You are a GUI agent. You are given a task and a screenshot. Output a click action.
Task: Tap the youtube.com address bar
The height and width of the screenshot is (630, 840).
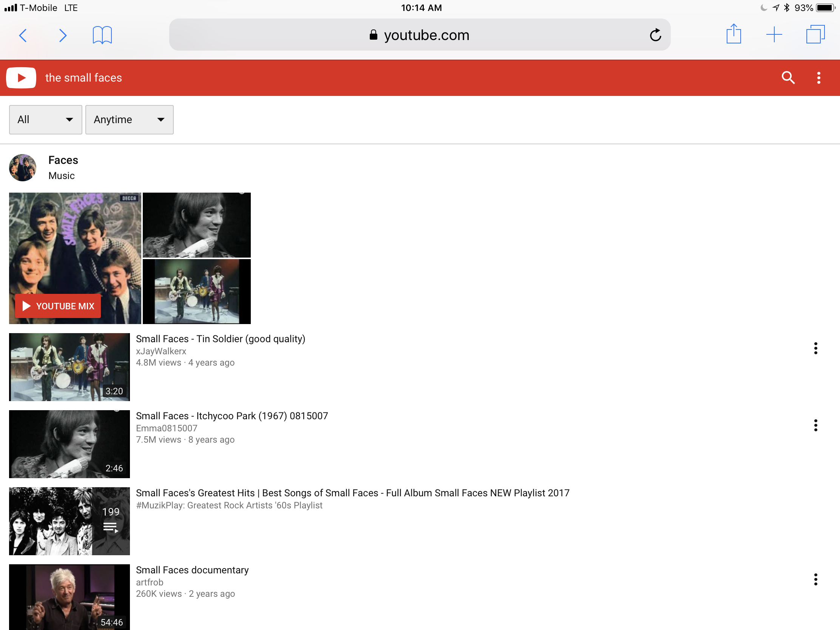click(x=419, y=35)
